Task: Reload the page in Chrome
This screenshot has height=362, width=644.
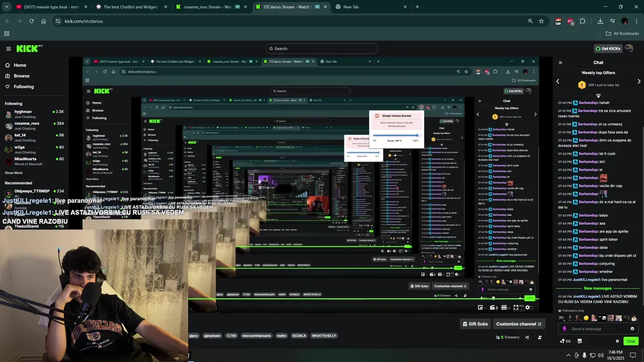Action: pos(31,21)
